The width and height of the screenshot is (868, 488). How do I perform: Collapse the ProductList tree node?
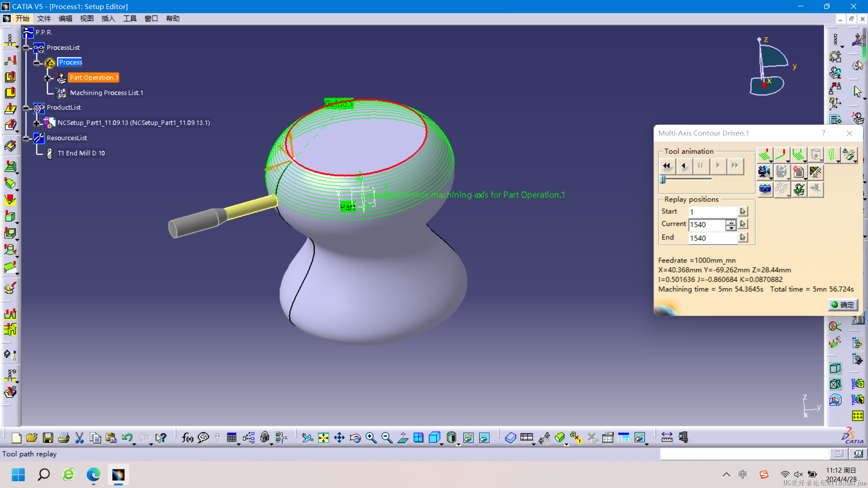pyautogui.click(x=26, y=108)
